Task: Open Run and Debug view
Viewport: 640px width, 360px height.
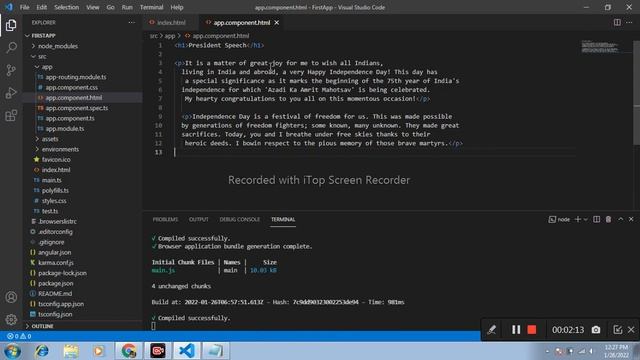Action: [x=11, y=93]
